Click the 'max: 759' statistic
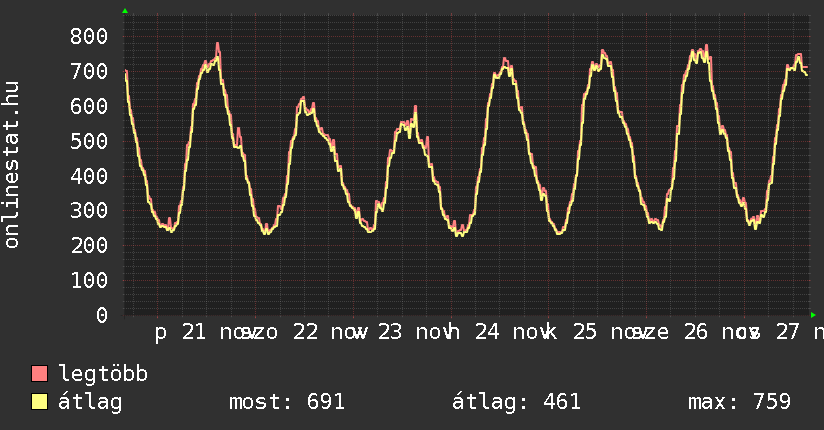Screen dimensions: 824x430 click(x=740, y=403)
